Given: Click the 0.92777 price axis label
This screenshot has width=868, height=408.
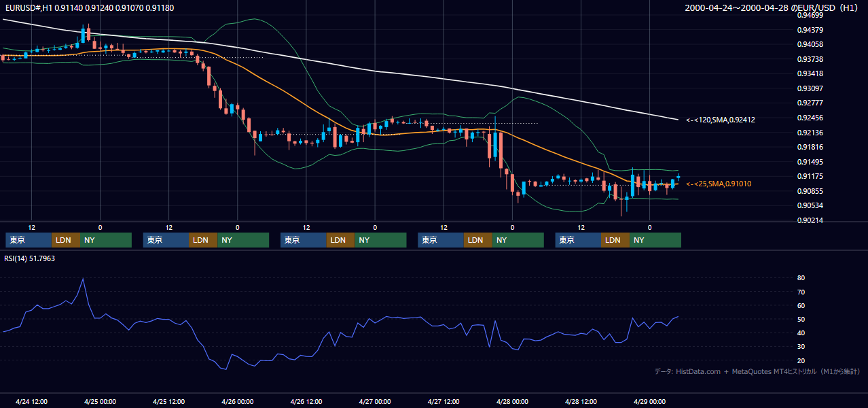Looking at the screenshot, I should click(x=809, y=103).
